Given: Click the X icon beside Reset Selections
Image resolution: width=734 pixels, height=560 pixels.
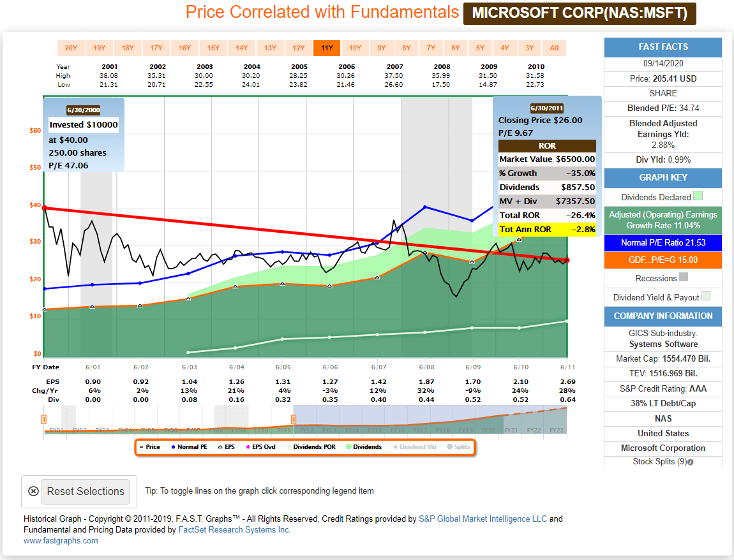Looking at the screenshot, I should pos(33,491).
